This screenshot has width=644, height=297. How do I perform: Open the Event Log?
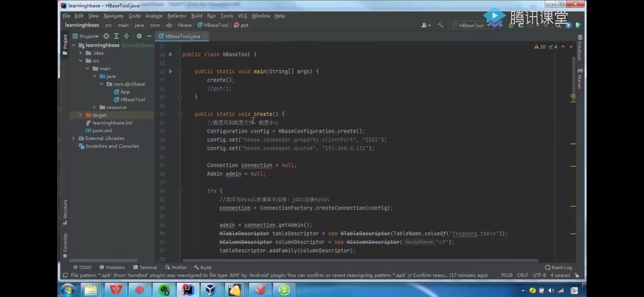[558, 267]
